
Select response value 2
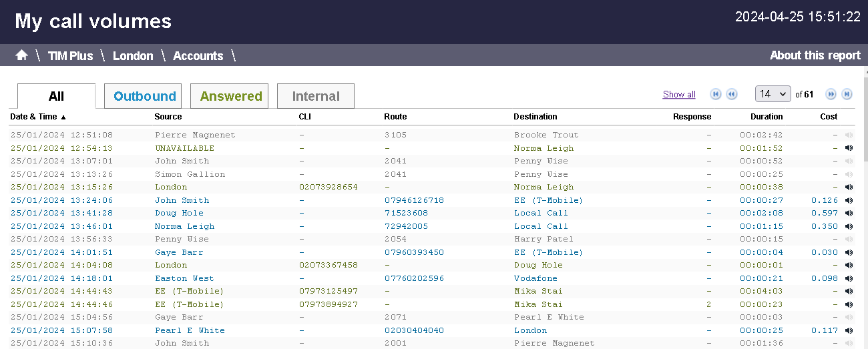[x=708, y=304]
